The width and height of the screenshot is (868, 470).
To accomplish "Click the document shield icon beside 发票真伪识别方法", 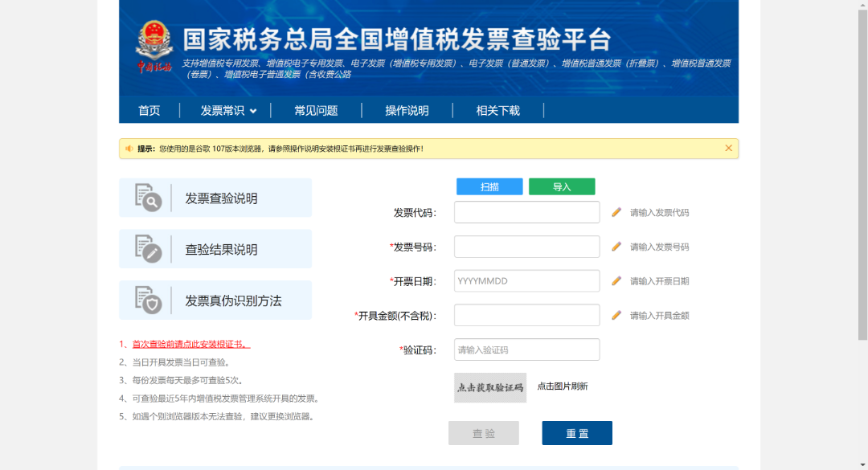I will click(x=149, y=300).
